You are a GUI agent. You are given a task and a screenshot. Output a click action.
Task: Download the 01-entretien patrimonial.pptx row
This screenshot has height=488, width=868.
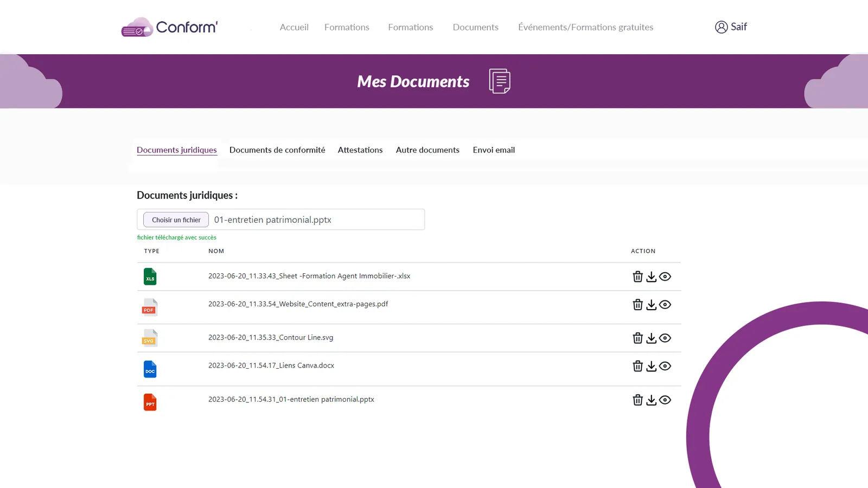[651, 400]
